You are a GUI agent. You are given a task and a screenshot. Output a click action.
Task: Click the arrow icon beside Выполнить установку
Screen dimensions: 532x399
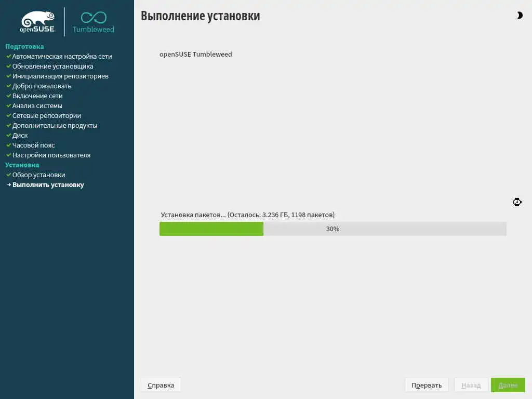(x=9, y=184)
